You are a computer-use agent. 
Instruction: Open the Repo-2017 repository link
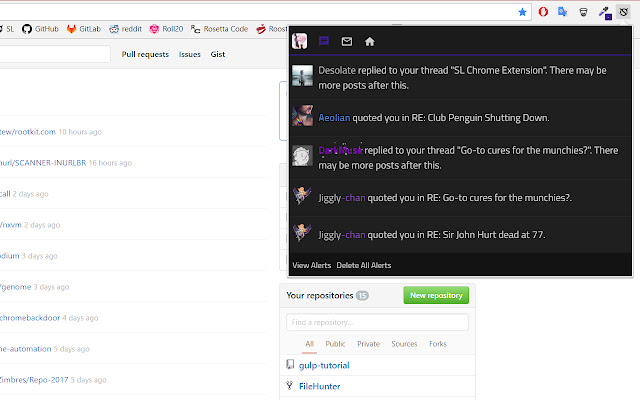pyautogui.click(x=34, y=380)
